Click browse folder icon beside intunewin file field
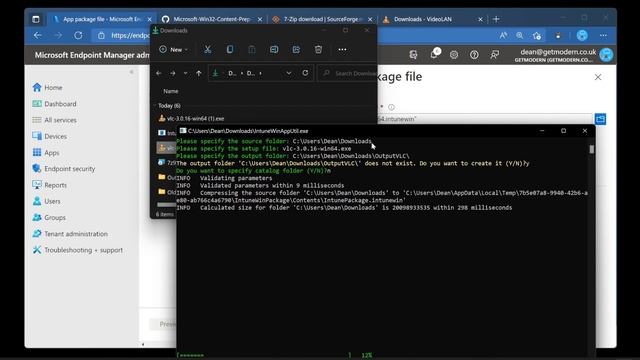 600,119
